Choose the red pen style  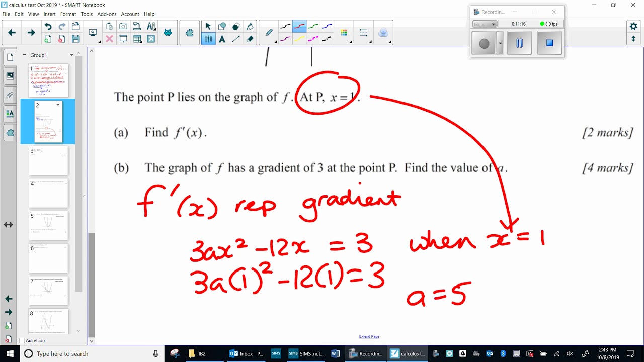point(299,27)
